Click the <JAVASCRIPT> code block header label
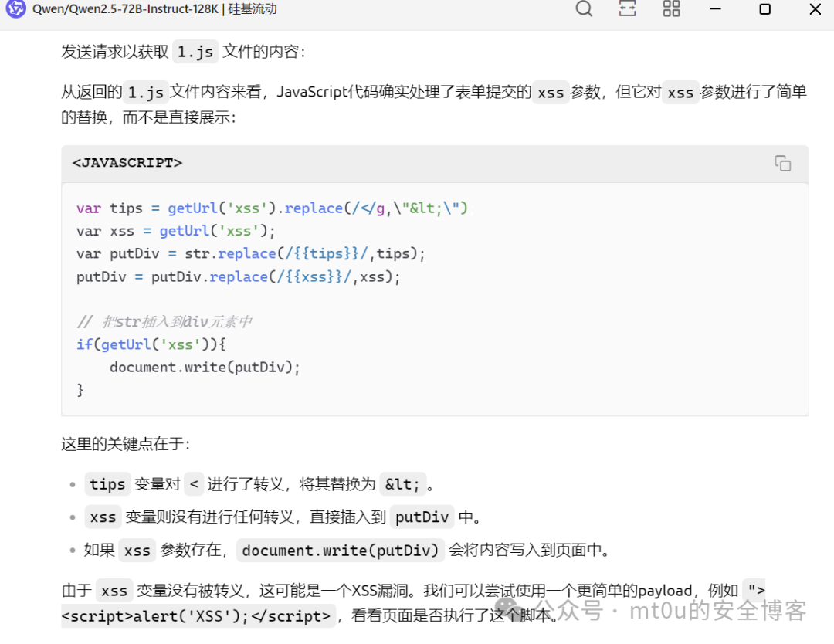 (x=127, y=163)
